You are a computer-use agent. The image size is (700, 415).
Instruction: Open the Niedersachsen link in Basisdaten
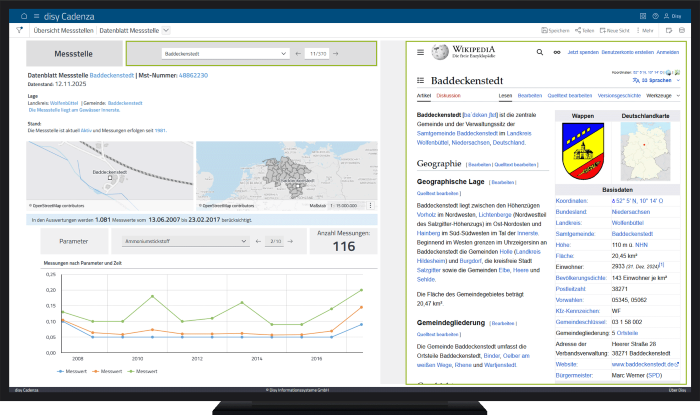click(630, 212)
